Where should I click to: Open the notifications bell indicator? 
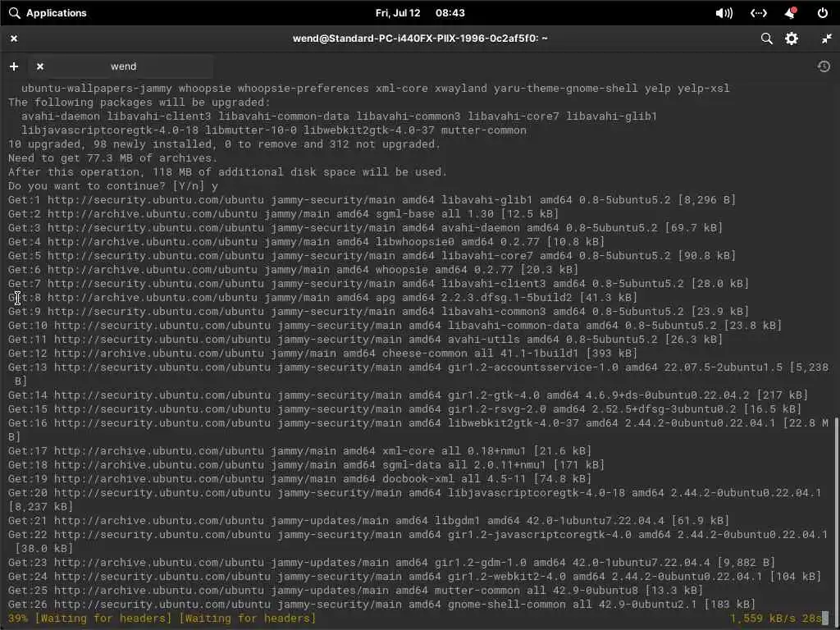pyautogui.click(x=791, y=13)
